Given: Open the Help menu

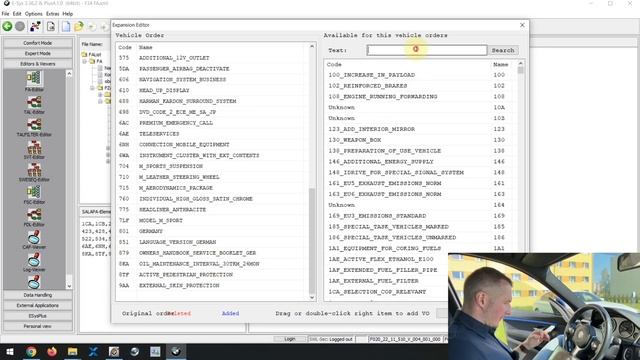Looking at the screenshot, I should point(68,14).
